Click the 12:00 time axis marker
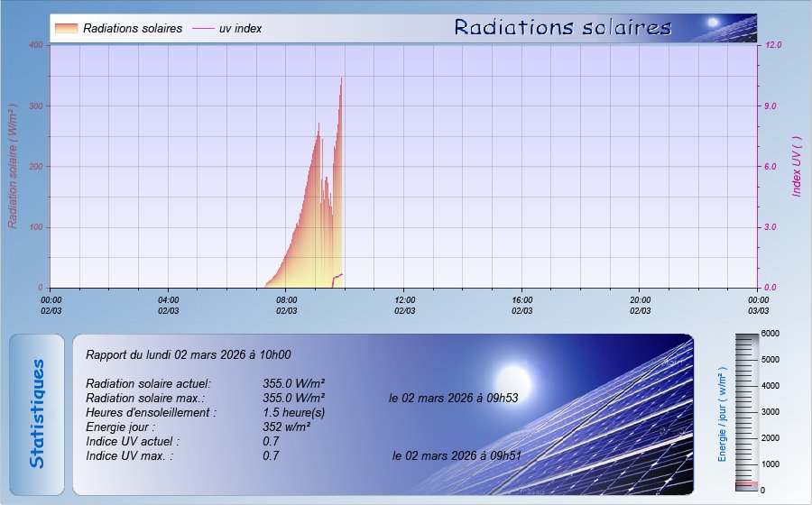Image resolution: width=812 pixels, height=505 pixels. [x=404, y=304]
